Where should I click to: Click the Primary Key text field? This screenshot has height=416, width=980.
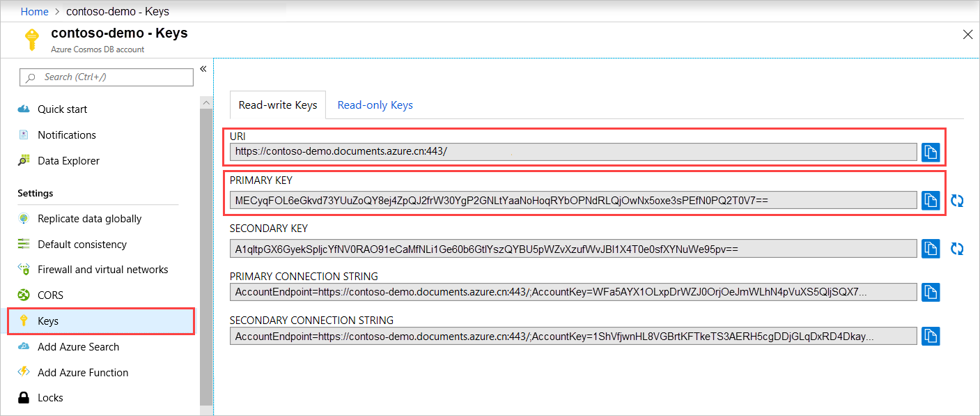[573, 200]
